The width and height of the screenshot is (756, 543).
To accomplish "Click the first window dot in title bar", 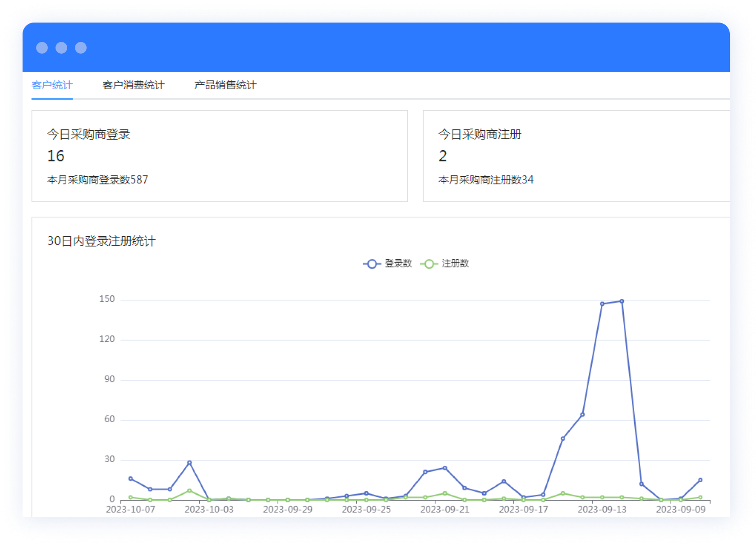I will coord(42,48).
